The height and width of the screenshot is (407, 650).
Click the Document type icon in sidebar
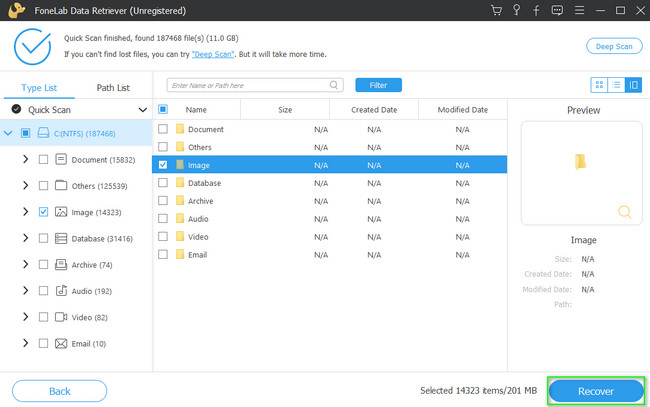tap(61, 159)
